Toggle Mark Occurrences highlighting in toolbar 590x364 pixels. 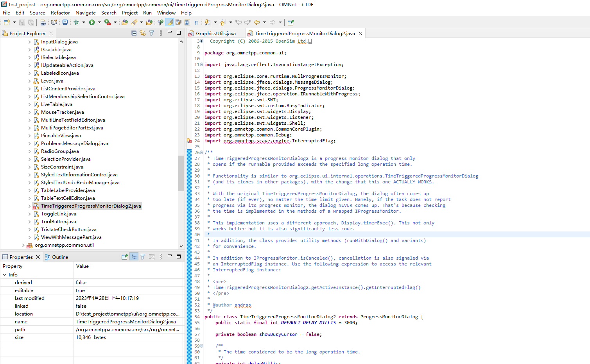170,22
